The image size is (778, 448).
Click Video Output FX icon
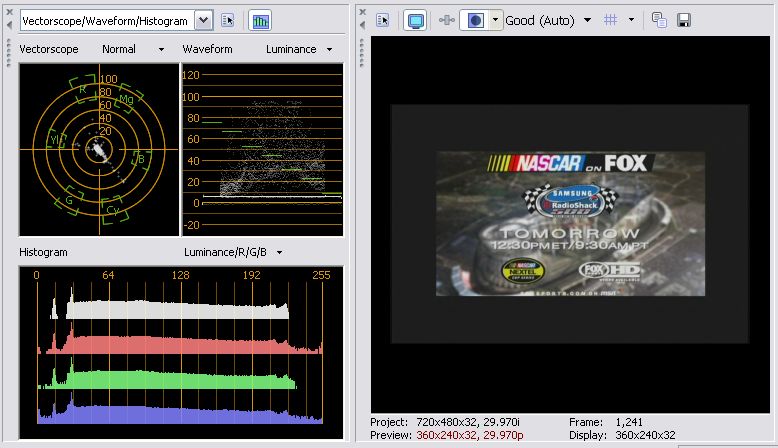coord(447,20)
